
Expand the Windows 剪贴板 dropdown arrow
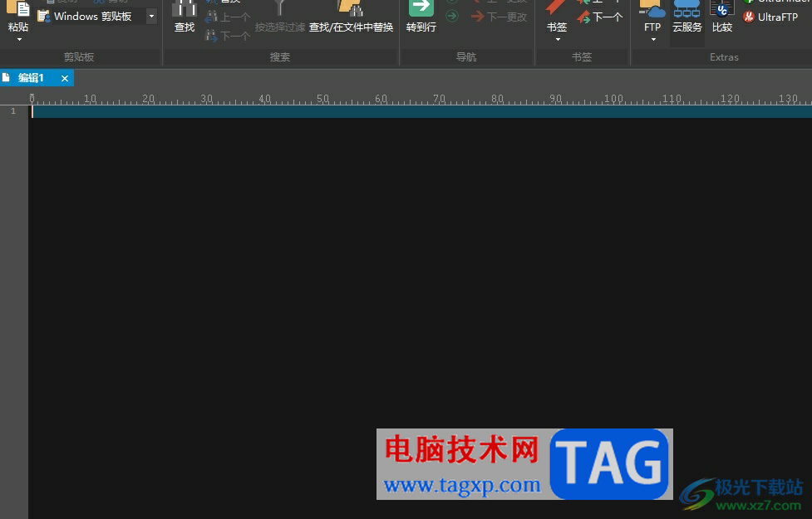coord(152,17)
